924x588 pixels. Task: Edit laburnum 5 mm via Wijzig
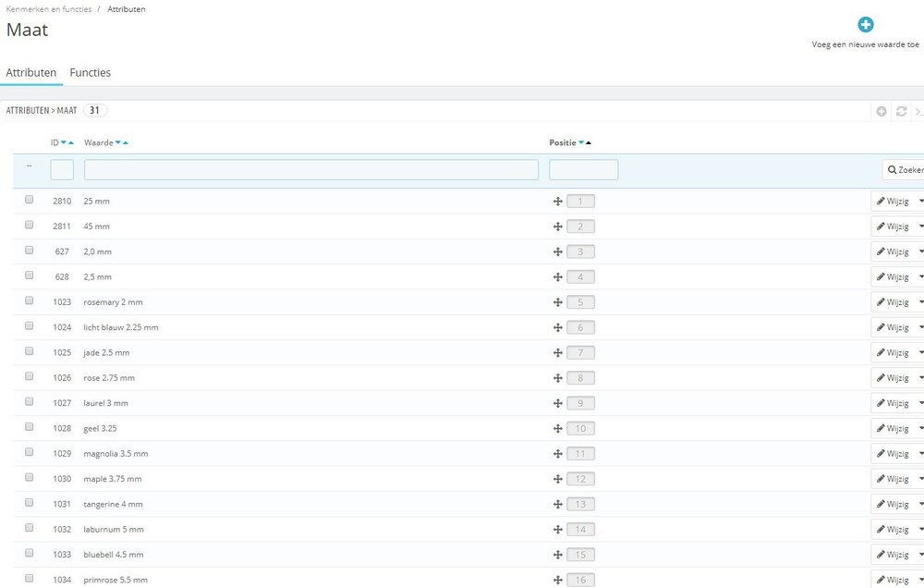click(x=893, y=530)
